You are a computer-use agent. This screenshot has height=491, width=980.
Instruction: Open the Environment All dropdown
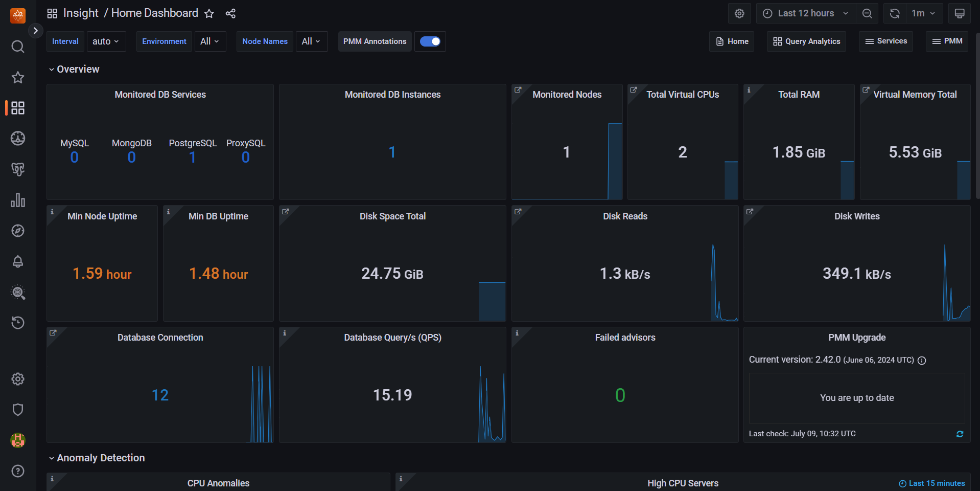point(209,41)
